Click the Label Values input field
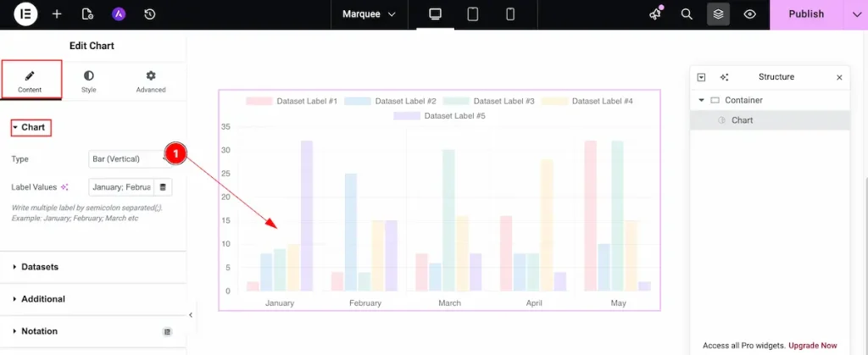 click(x=121, y=186)
